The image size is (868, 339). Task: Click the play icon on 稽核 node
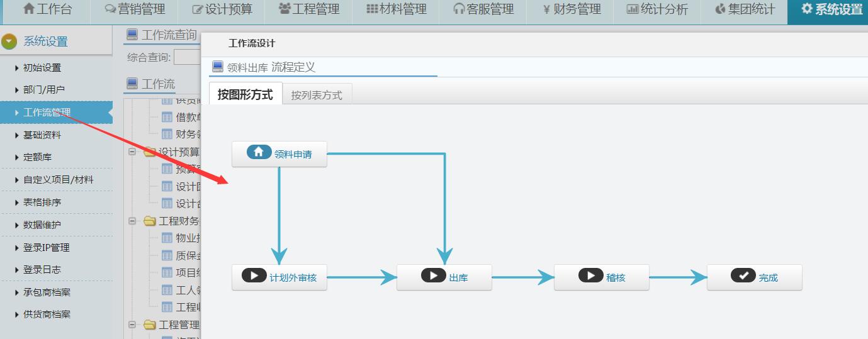590,275
